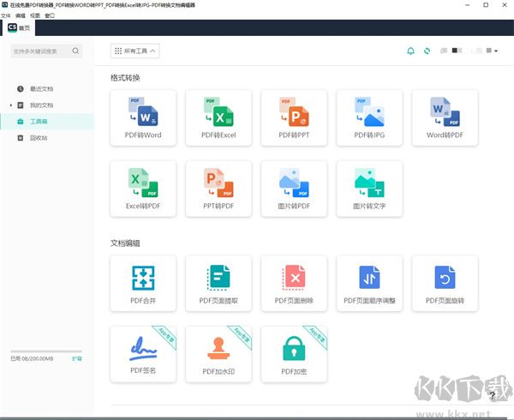Viewport: 514px width, 420px height.
Task: Launch the PDF转PPT converter
Action: pos(294,117)
